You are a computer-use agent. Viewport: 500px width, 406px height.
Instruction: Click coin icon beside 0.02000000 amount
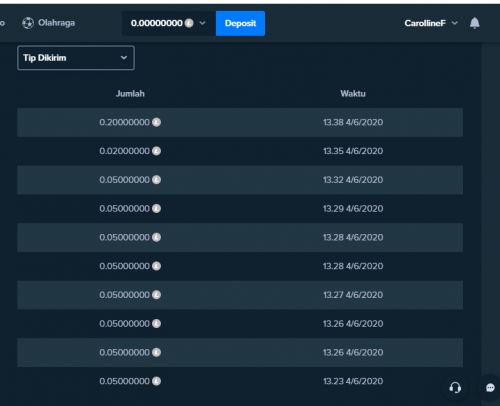(x=156, y=151)
